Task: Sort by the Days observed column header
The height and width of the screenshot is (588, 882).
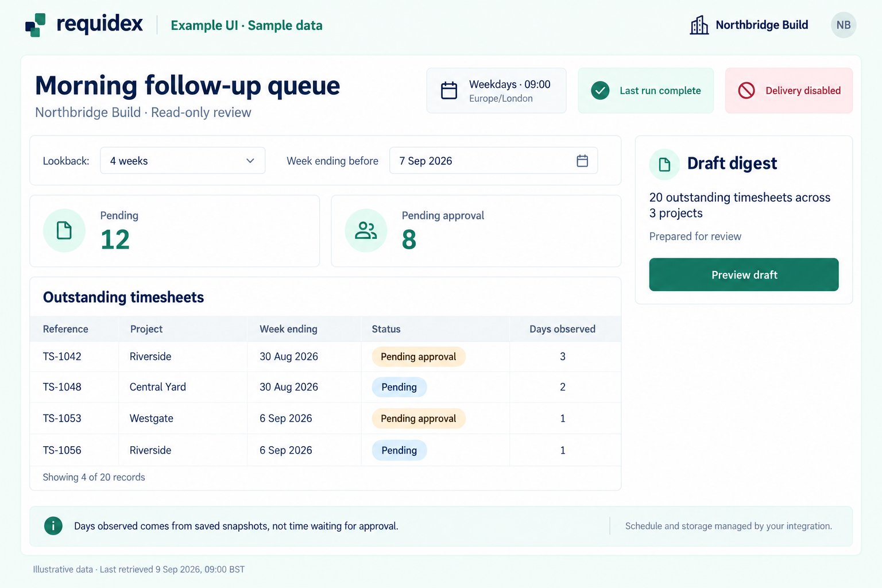Action: coord(562,329)
